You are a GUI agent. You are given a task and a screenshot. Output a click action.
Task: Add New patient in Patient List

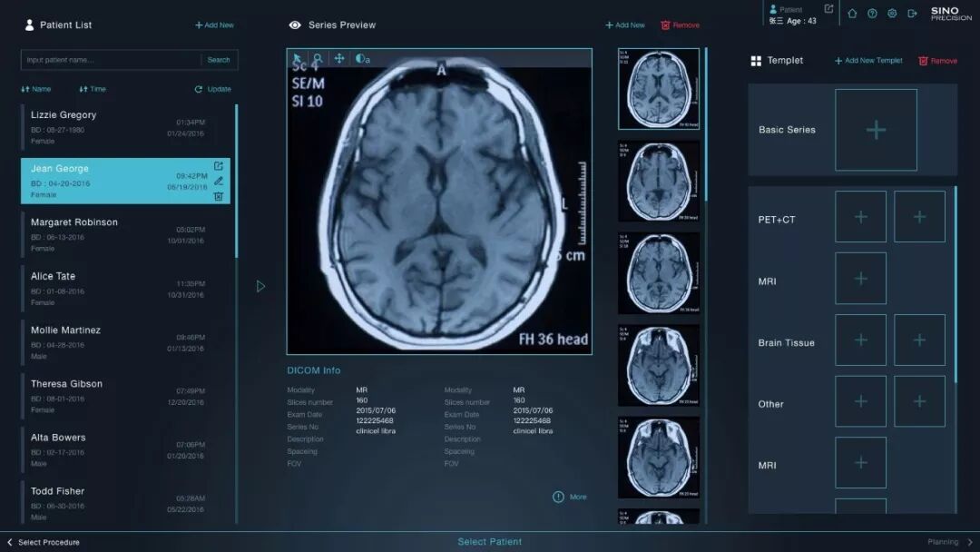pyautogui.click(x=214, y=25)
